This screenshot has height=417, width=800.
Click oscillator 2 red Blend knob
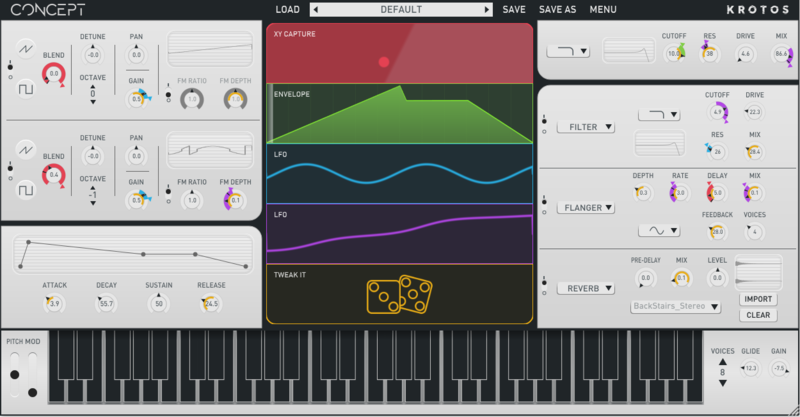[54, 175]
